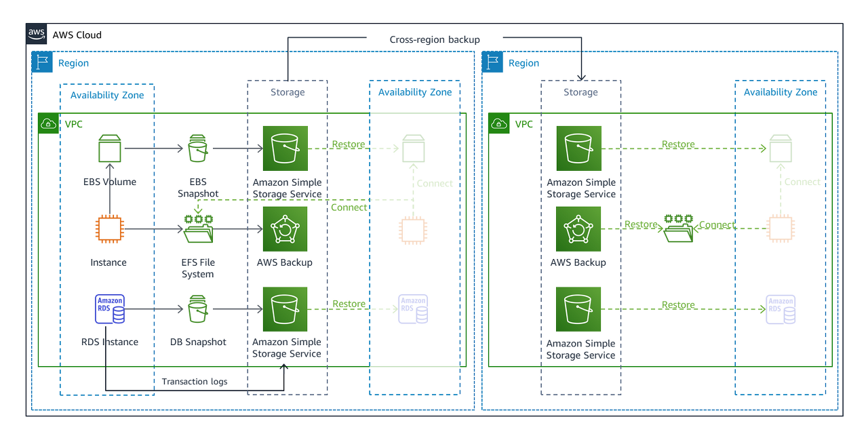Click the leftmost "Availability Zone" label
This screenshot has height=438, width=868.
[x=107, y=96]
